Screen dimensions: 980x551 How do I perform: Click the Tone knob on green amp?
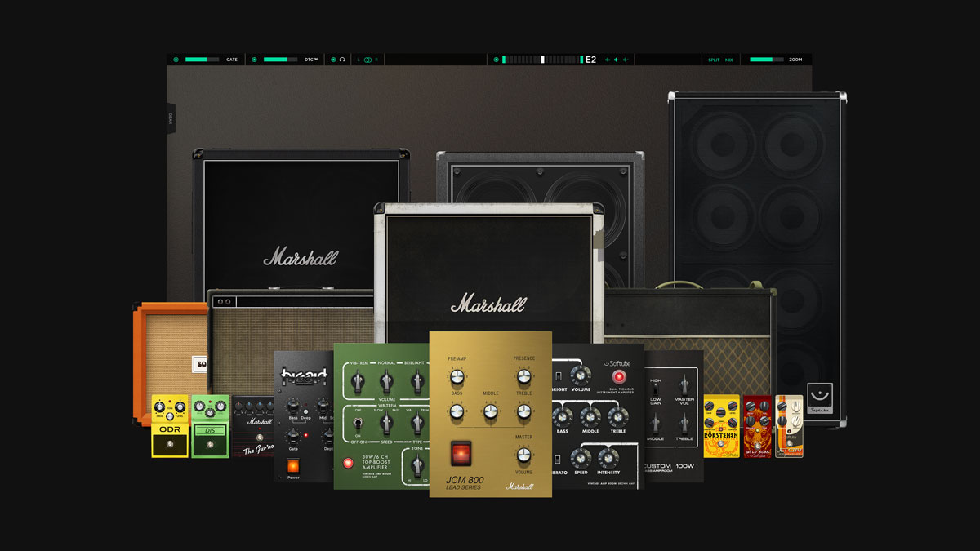tap(417, 464)
